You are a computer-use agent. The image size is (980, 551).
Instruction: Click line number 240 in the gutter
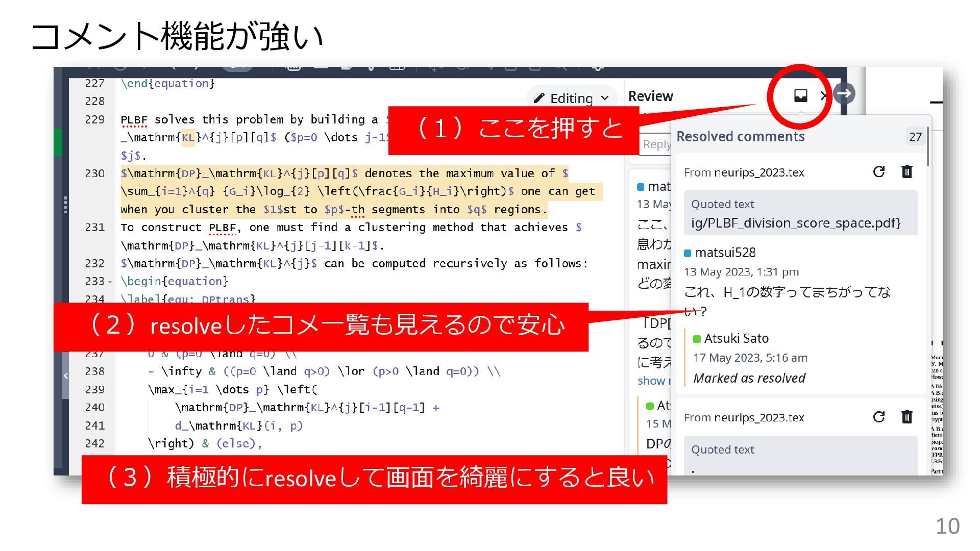tap(94, 408)
